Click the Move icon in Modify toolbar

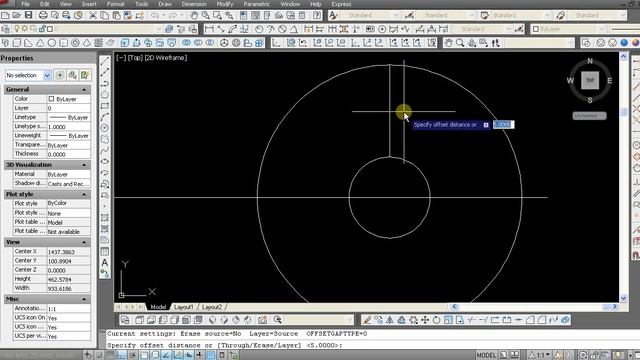(x=425, y=320)
